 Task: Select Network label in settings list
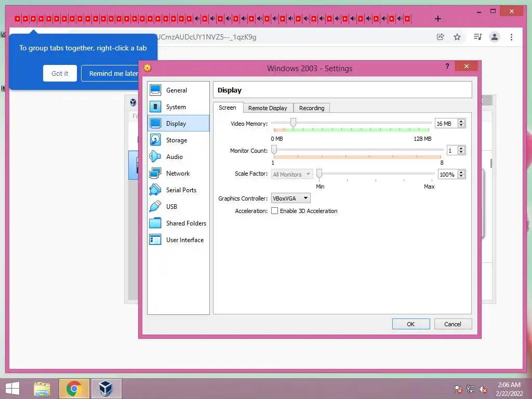(178, 174)
